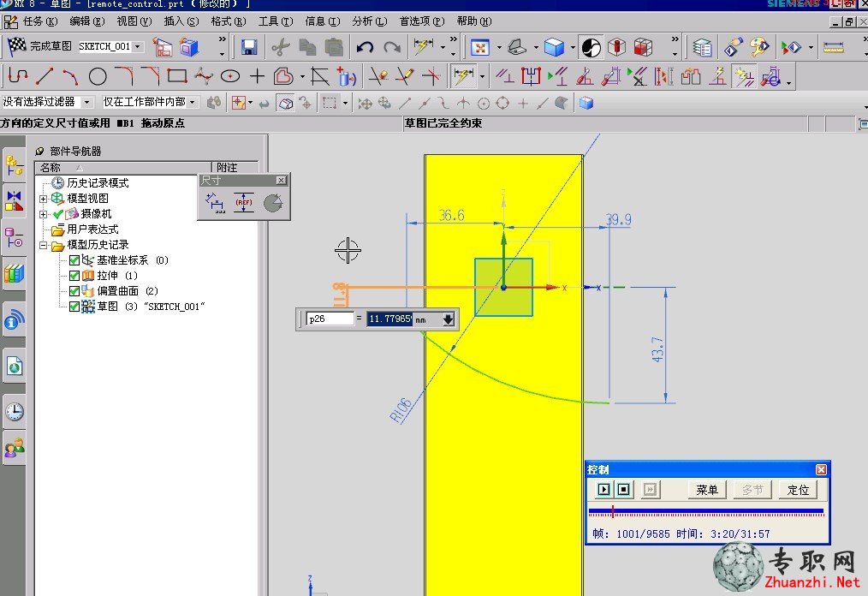Open the p26 dimension value dropdown arrow
The image size is (868, 596).
449,319
